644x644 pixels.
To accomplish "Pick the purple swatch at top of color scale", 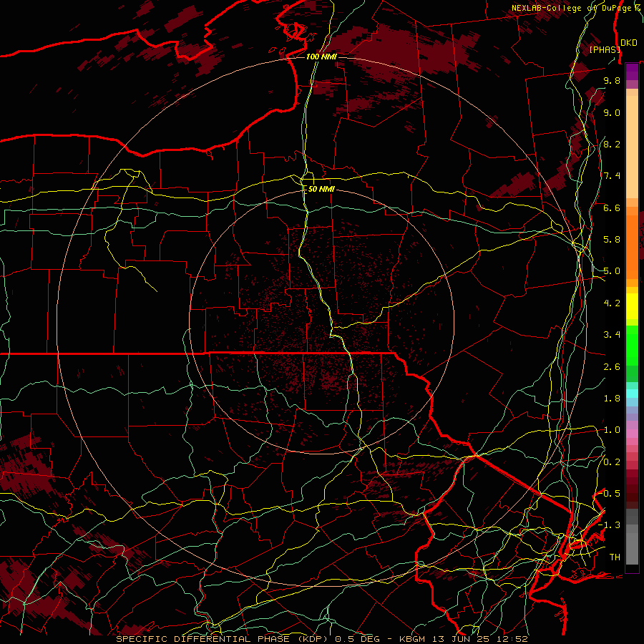I will click(632, 72).
